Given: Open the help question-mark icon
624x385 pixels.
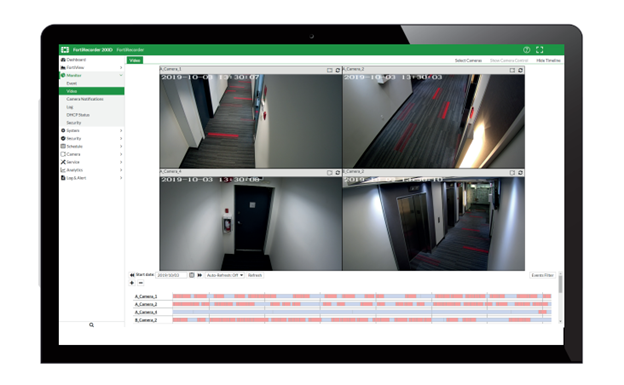Looking at the screenshot, I should [x=526, y=50].
